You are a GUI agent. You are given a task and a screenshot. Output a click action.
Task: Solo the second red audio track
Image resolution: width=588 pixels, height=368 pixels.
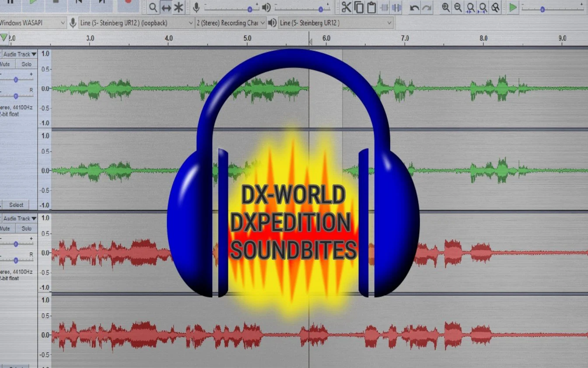pyautogui.click(x=26, y=229)
